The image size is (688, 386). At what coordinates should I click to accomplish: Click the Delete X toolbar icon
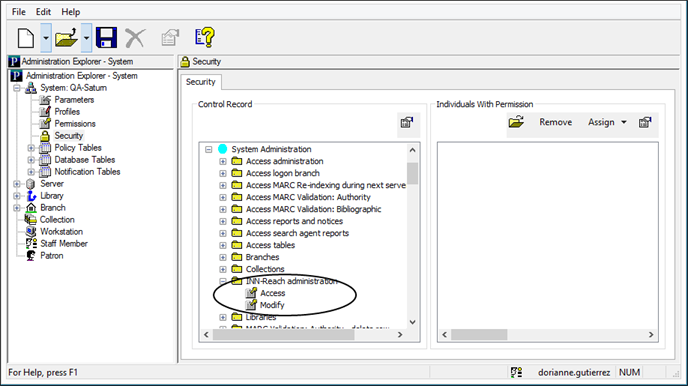pos(135,38)
